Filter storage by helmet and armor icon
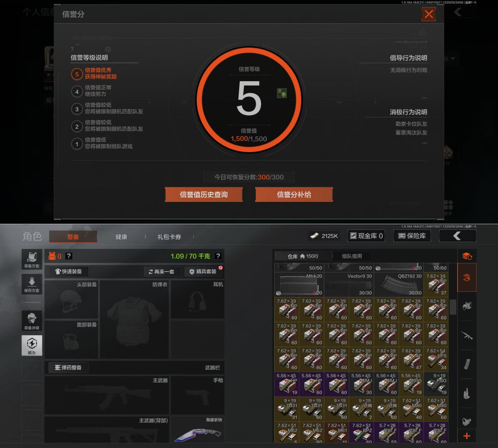The image size is (498, 448). tap(467, 306)
